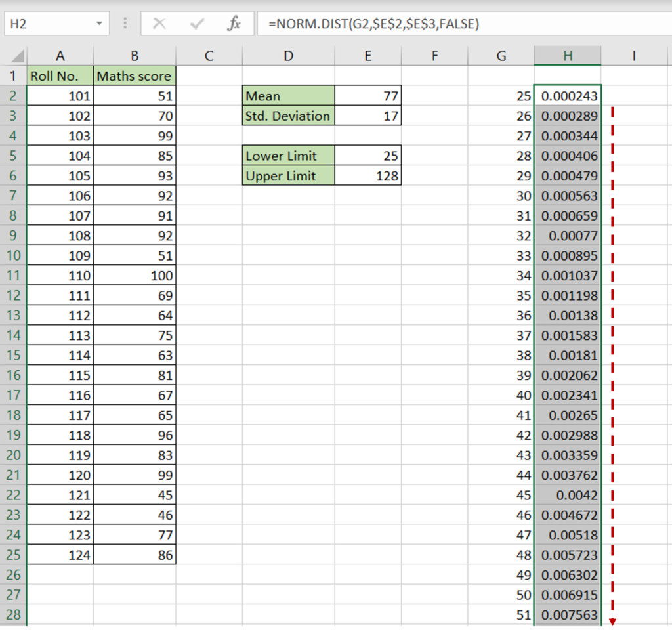Click the ellipsis beside the Name Box
This screenshot has width=672, height=634.
tap(125, 23)
